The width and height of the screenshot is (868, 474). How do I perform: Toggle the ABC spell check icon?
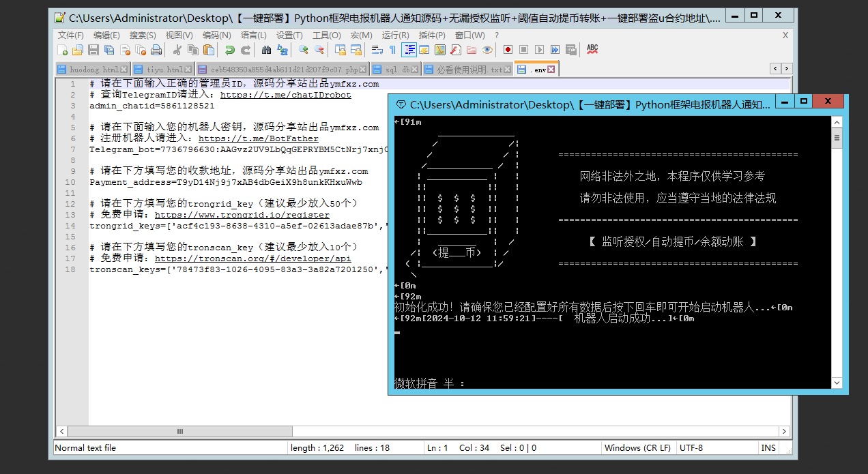tap(592, 49)
